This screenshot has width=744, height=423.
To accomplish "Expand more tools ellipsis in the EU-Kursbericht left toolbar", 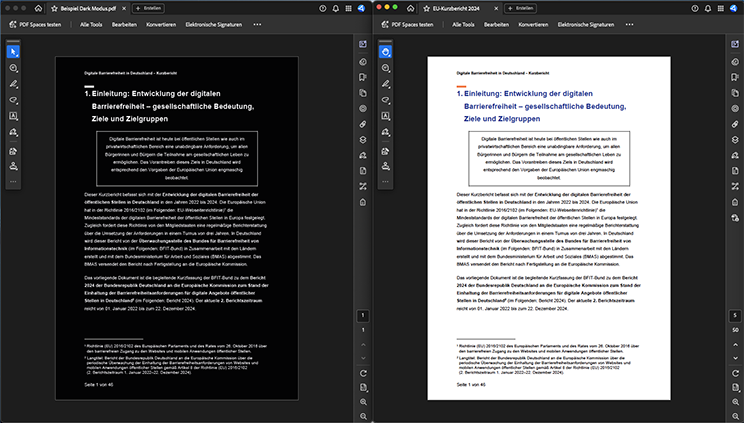I will 385,182.
